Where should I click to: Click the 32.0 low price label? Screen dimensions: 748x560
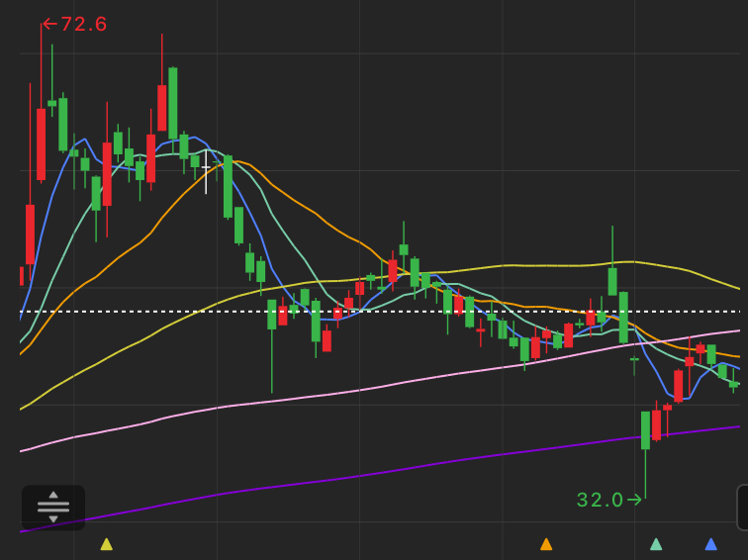(609, 500)
